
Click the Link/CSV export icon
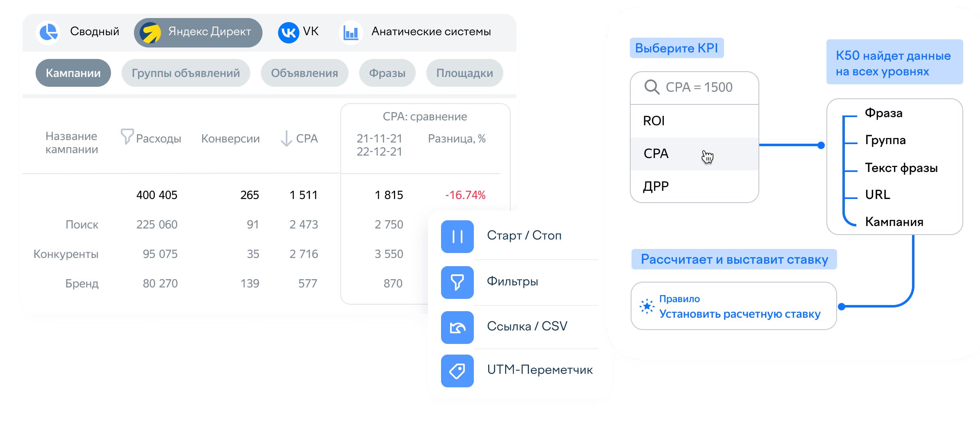[457, 328]
